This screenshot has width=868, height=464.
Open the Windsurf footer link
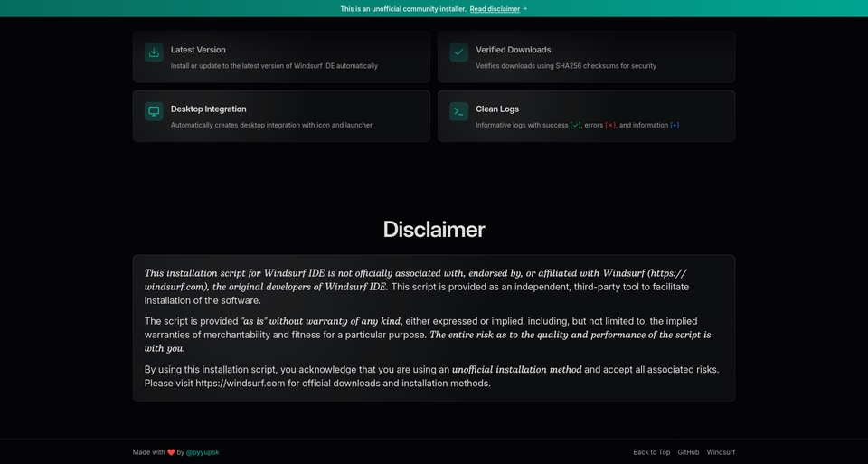(x=721, y=452)
